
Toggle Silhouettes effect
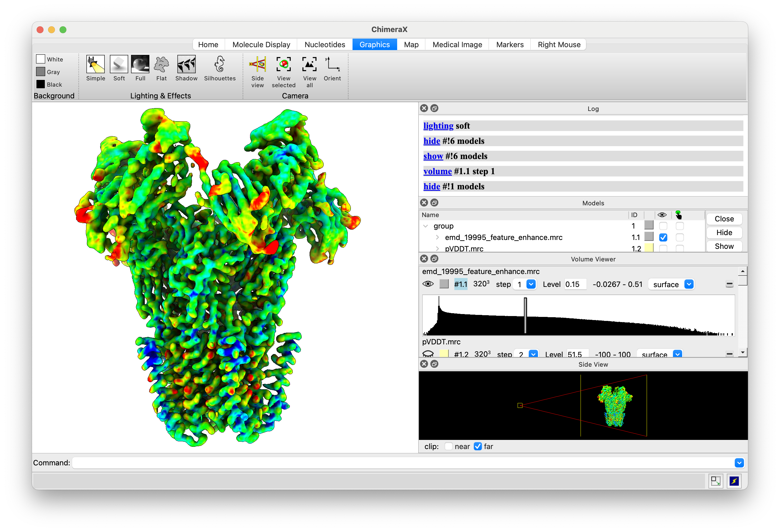[x=220, y=68]
